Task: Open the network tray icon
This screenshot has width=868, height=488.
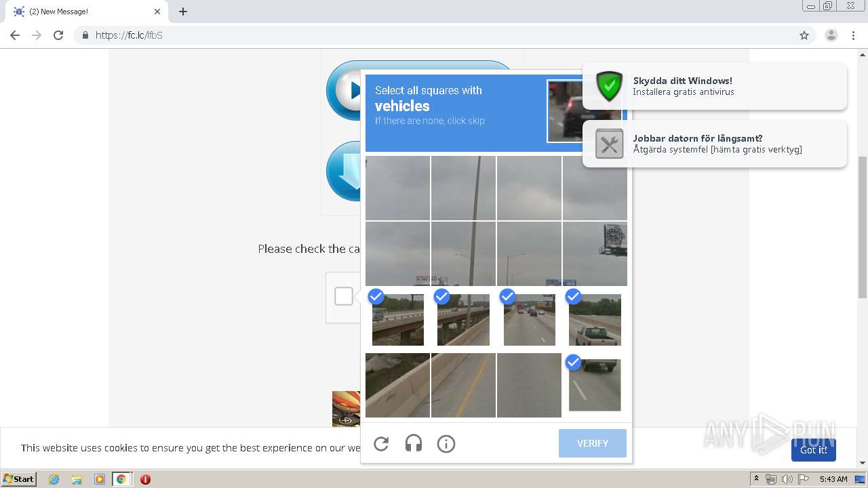Action: click(x=771, y=479)
